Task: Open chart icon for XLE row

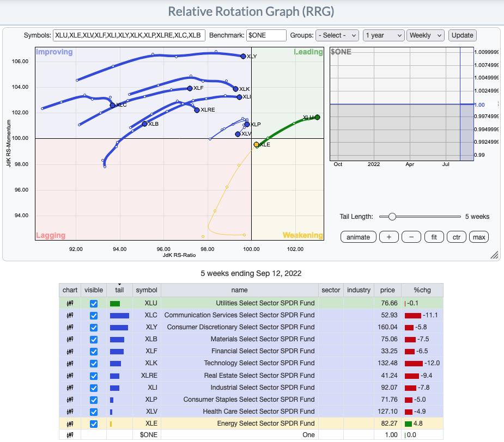Action: pos(70,423)
